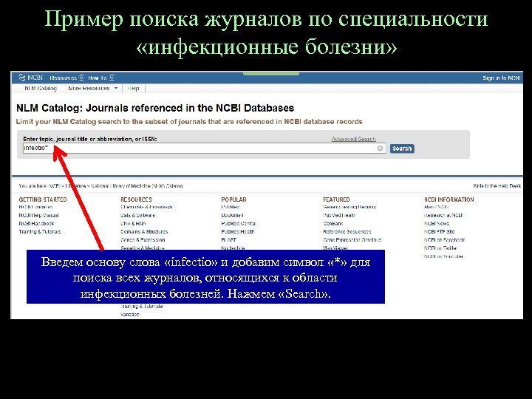532x399 pixels.
Task: Open NCBI News link
Action: (437, 224)
